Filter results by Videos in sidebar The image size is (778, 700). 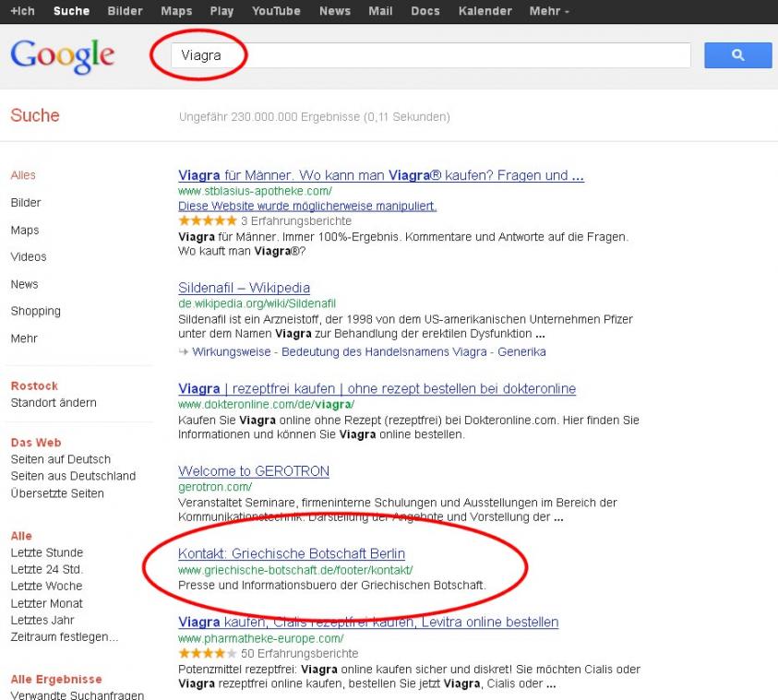pyautogui.click(x=29, y=257)
